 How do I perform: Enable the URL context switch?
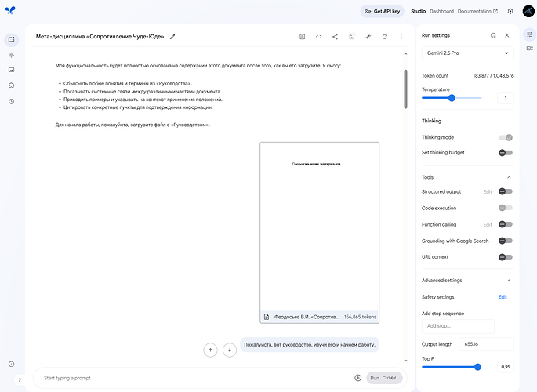(506, 257)
